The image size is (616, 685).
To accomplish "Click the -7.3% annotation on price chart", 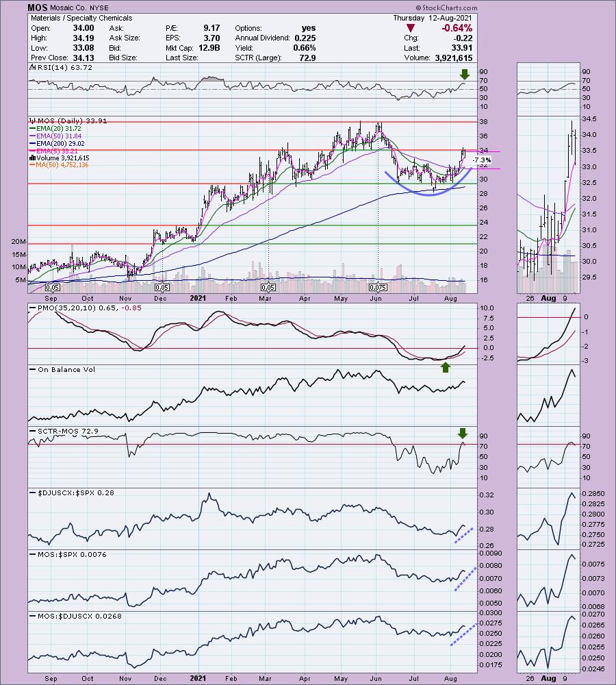I will point(482,160).
